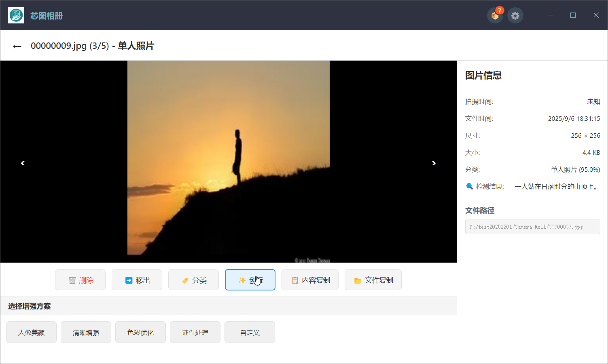Select the 色彩优化 option
The image size is (608, 364).
[x=140, y=332]
